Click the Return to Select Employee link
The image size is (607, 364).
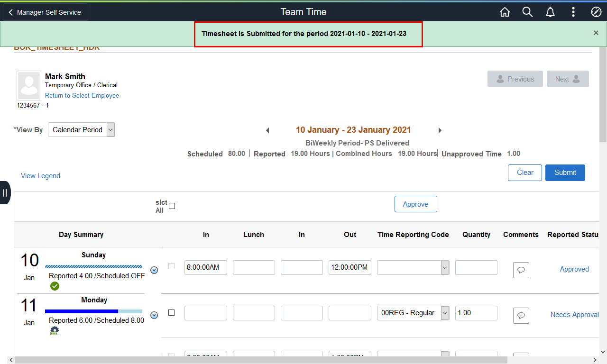[x=82, y=96]
